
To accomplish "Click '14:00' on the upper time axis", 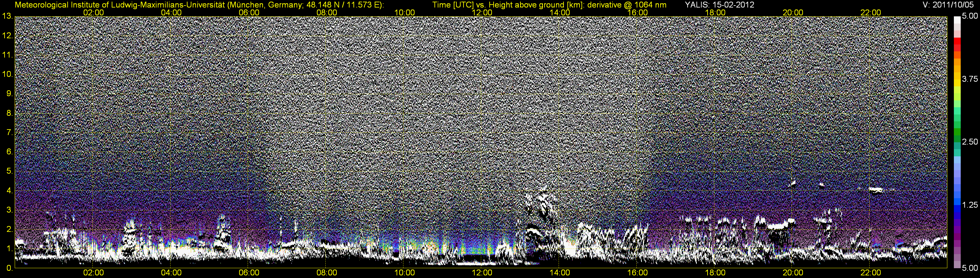I will 560,12.
